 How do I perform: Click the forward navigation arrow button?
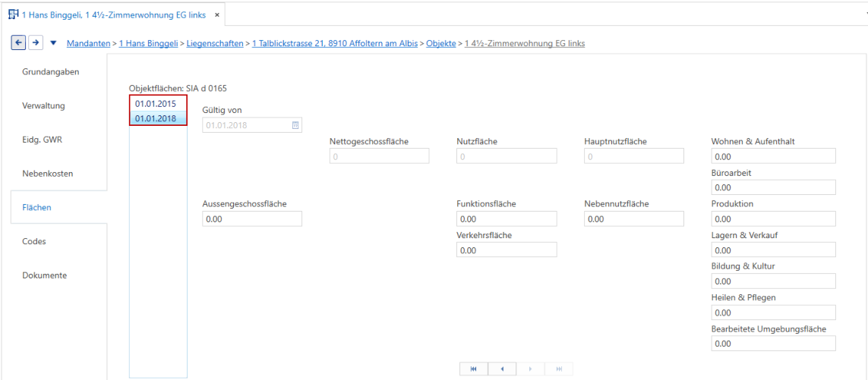[x=36, y=42]
